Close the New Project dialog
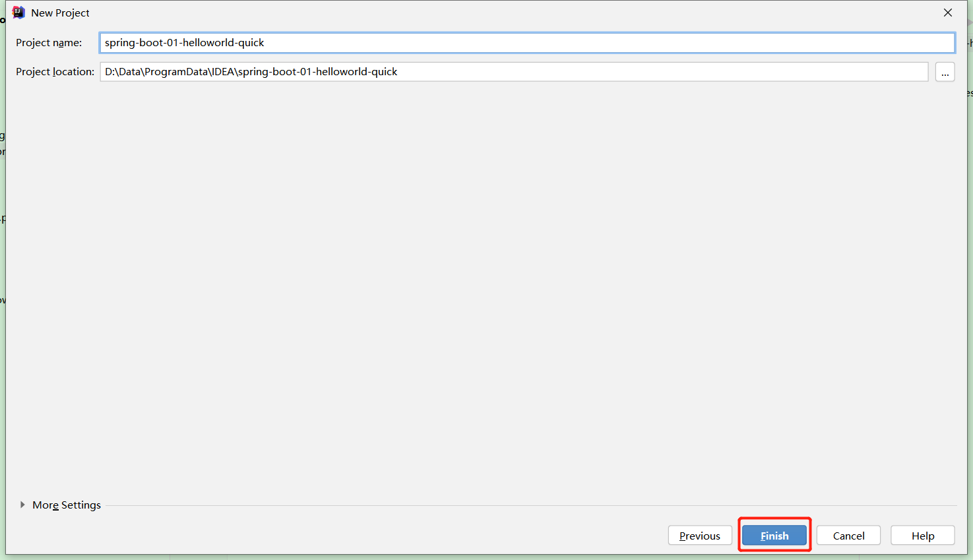Viewport: 973px width, 560px height. pyautogui.click(x=948, y=13)
